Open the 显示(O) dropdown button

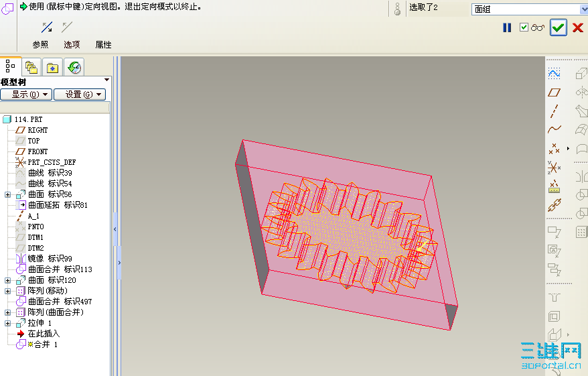point(26,95)
